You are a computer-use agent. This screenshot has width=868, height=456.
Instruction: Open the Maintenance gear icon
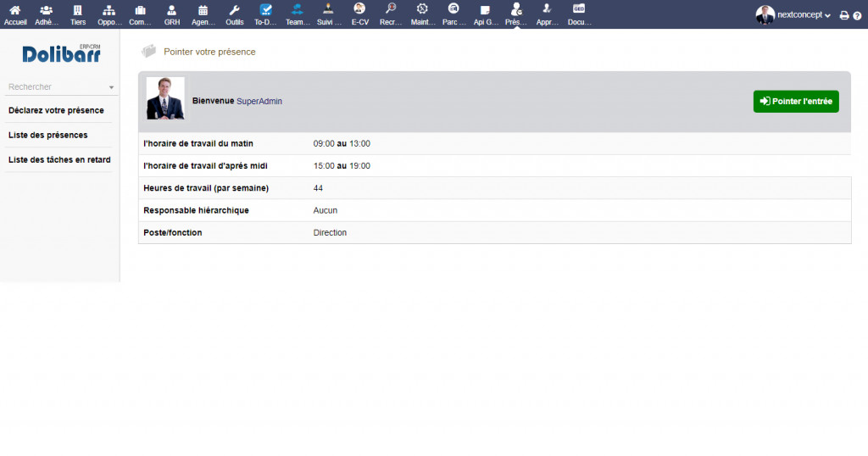[422, 8]
